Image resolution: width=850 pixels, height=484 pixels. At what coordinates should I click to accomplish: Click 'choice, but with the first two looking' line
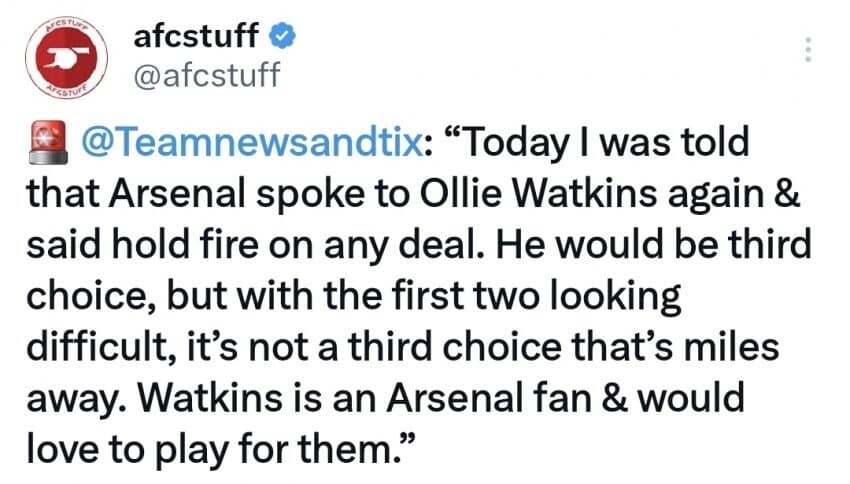pos(353,296)
